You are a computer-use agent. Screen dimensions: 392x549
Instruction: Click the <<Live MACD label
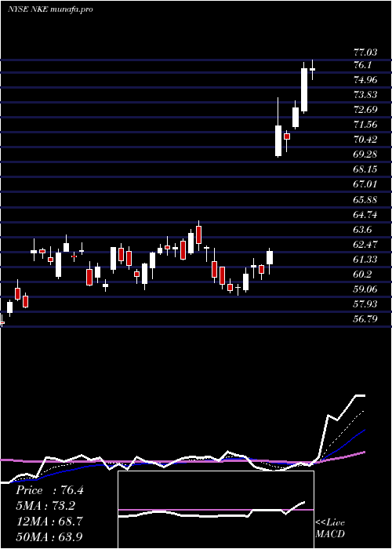[x=330, y=529]
